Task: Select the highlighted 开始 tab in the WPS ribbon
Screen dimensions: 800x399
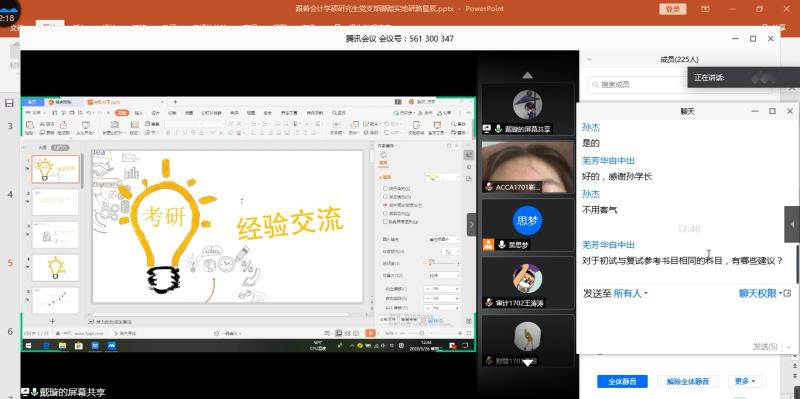Action: [x=121, y=113]
